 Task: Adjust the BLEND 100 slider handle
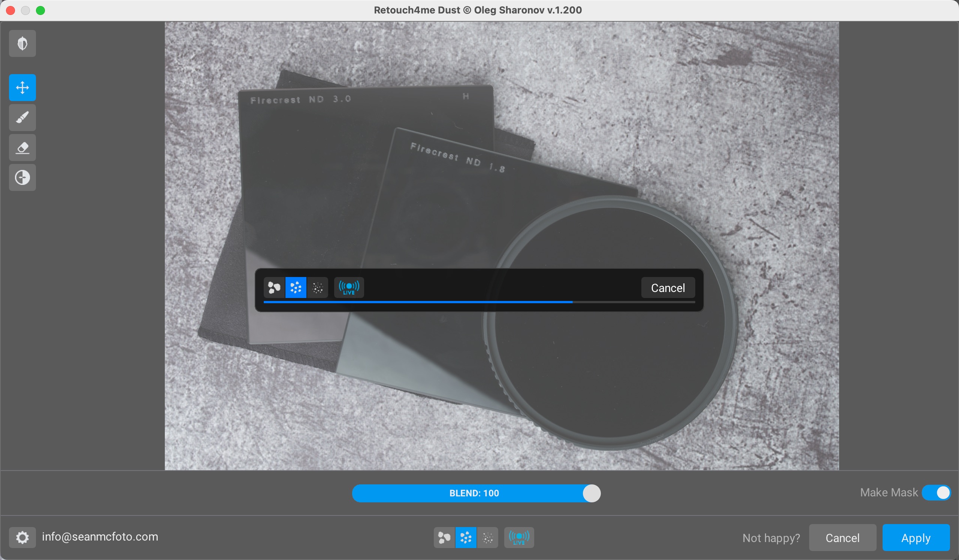coord(592,493)
